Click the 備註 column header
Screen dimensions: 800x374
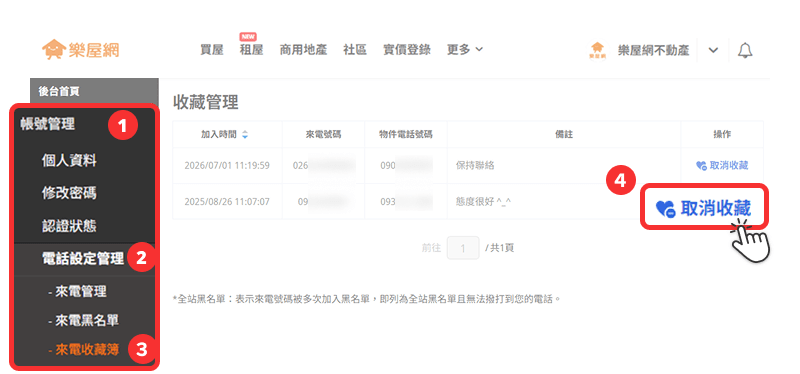click(x=564, y=135)
